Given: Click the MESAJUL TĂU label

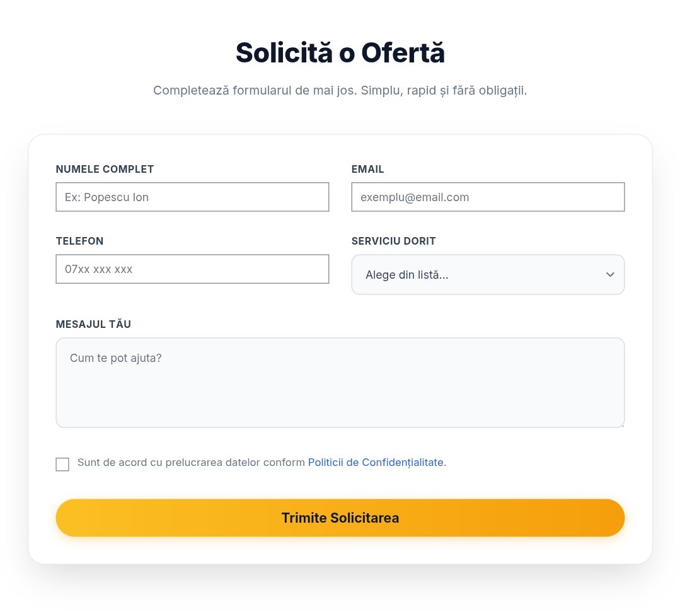Looking at the screenshot, I should pos(93,324).
